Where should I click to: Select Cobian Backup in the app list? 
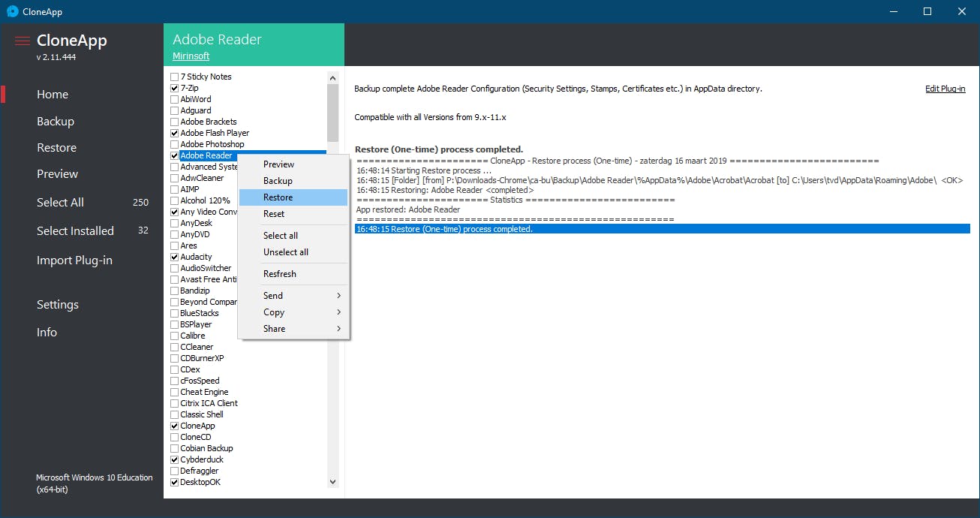click(x=206, y=448)
